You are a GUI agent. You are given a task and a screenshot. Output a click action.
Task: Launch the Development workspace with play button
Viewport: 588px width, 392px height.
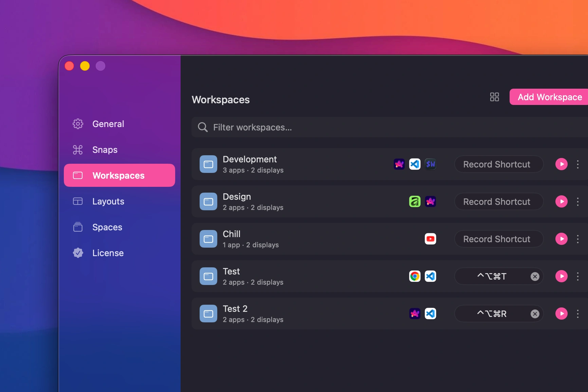point(562,164)
